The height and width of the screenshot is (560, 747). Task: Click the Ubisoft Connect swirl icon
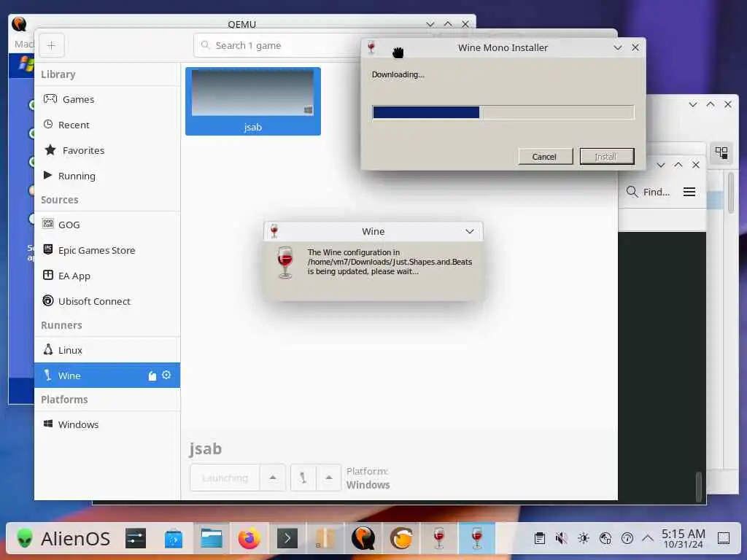click(48, 300)
